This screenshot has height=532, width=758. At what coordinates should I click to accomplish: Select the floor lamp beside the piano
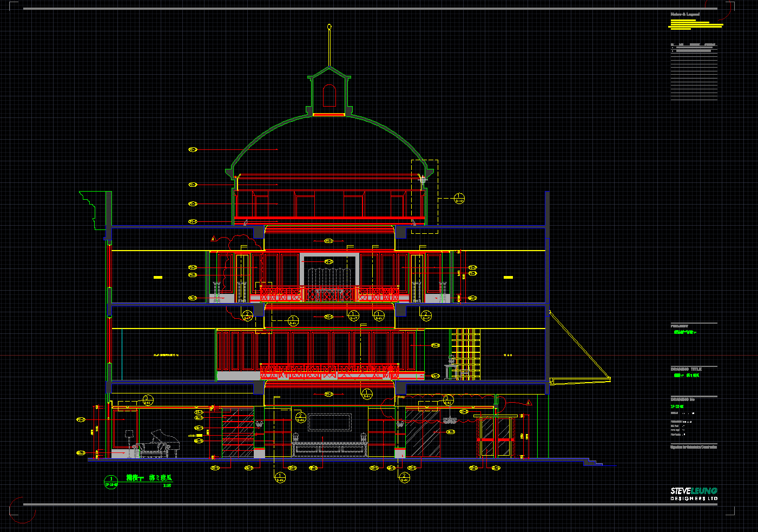tap(129, 438)
